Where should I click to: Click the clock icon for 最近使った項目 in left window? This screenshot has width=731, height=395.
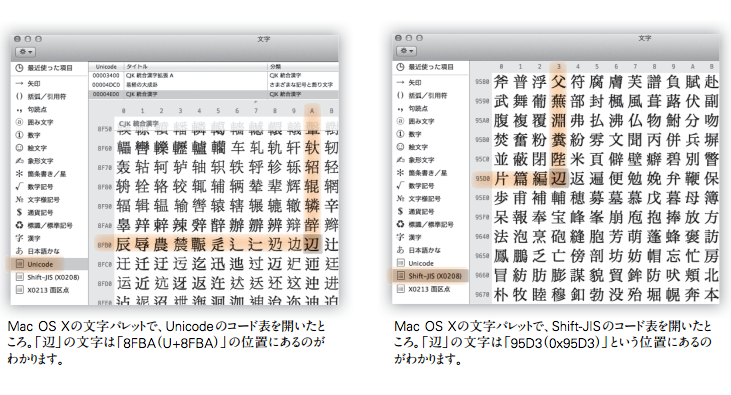pyautogui.click(x=19, y=68)
